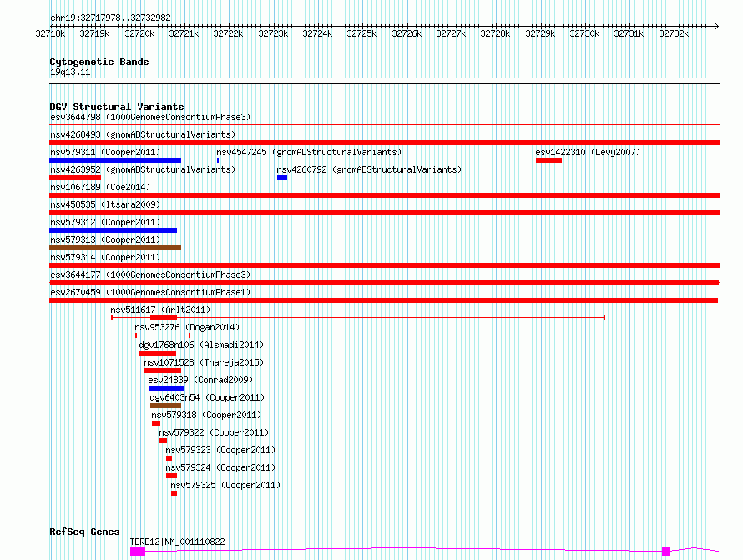743x560 pixels.
Task: Open the TDRD12|NM_001110822 gene label
Action: 178,542
